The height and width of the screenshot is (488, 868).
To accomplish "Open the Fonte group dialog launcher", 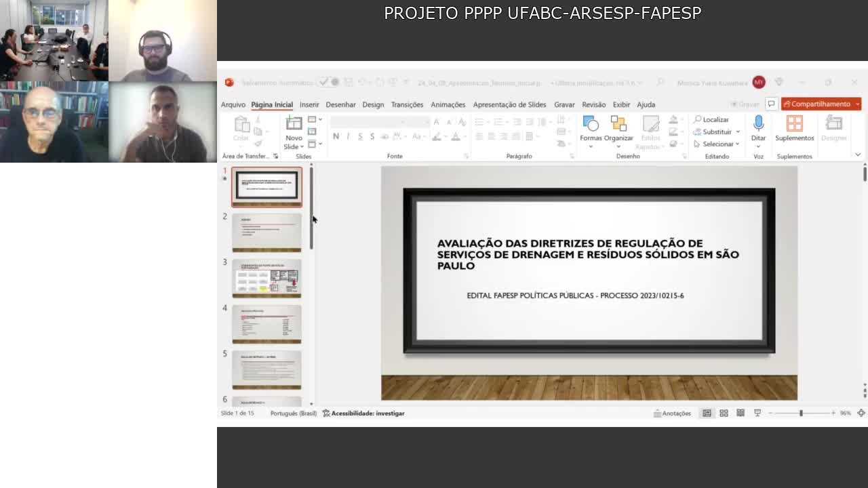I will pyautogui.click(x=466, y=157).
